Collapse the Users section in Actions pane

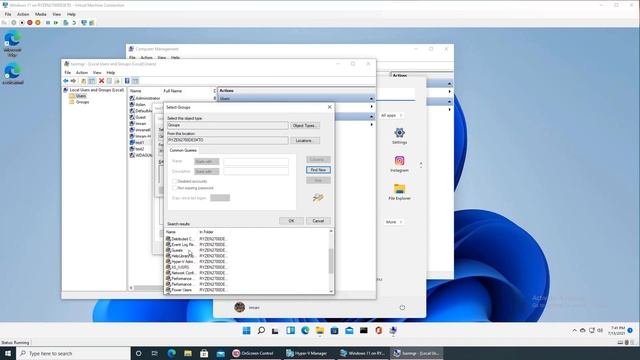click(371, 99)
